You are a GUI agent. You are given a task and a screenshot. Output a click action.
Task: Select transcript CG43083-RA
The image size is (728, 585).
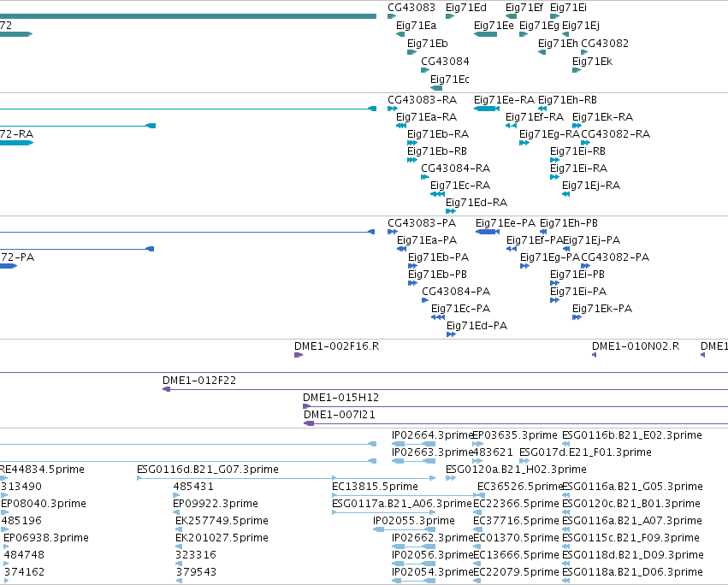(x=422, y=100)
